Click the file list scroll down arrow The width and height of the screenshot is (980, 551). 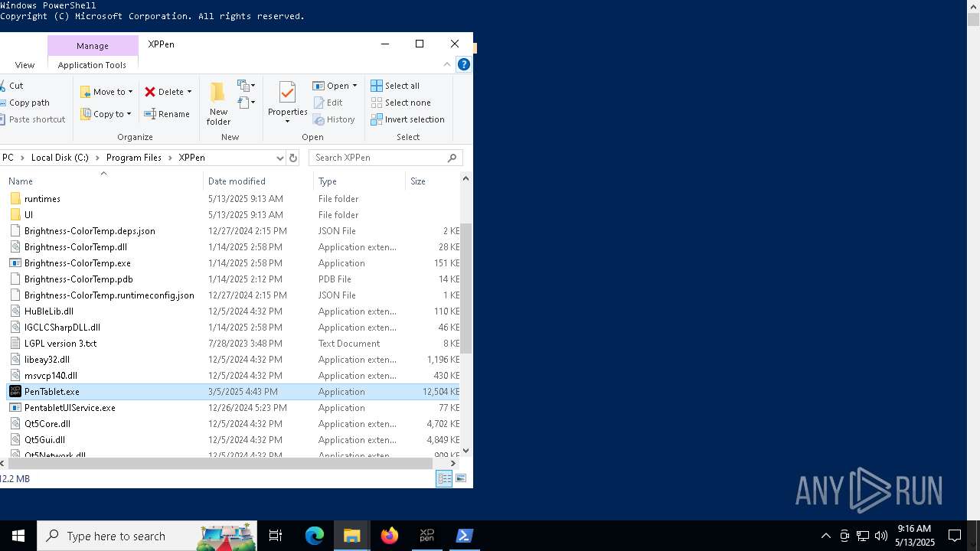pyautogui.click(x=465, y=451)
